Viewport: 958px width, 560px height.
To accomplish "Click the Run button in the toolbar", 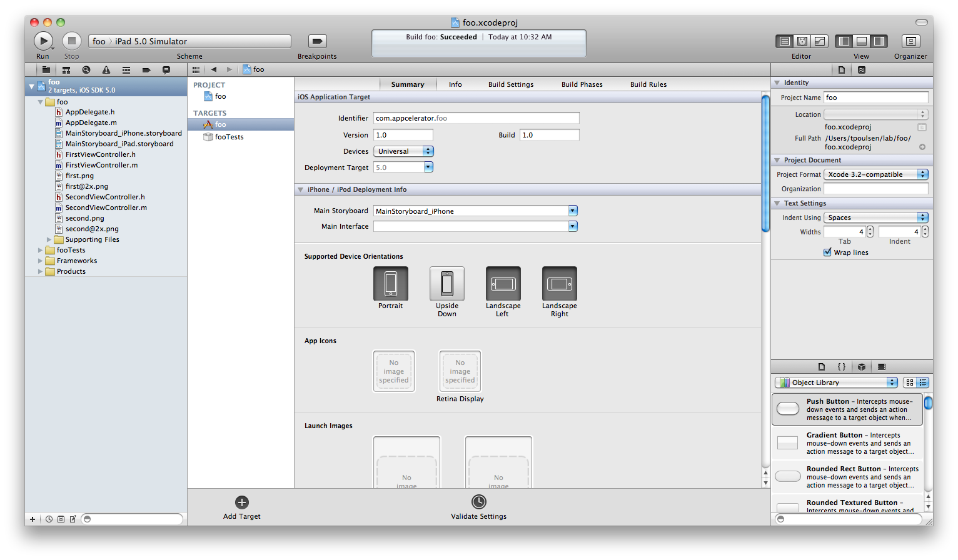I will point(43,41).
